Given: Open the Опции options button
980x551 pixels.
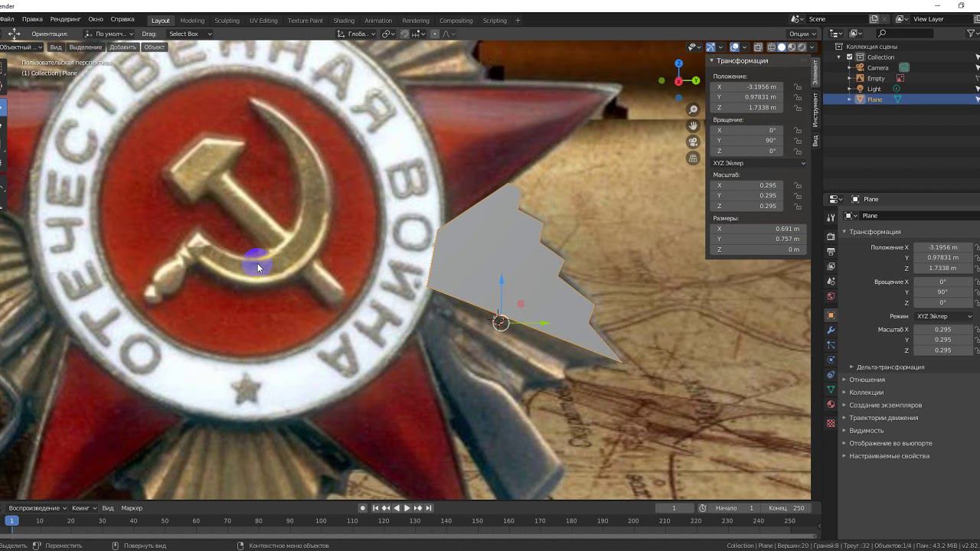Looking at the screenshot, I should tap(802, 34).
